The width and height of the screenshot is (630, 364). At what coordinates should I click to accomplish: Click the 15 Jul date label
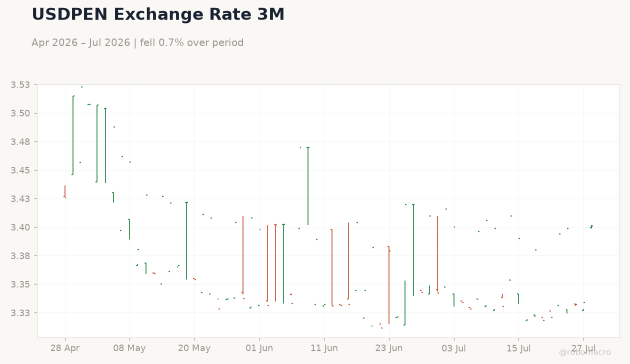click(519, 348)
